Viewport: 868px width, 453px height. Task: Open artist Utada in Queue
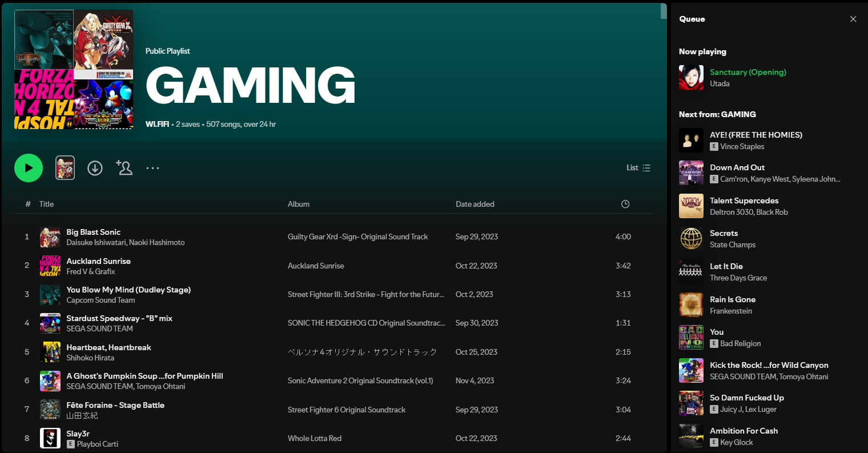click(720, 83)
